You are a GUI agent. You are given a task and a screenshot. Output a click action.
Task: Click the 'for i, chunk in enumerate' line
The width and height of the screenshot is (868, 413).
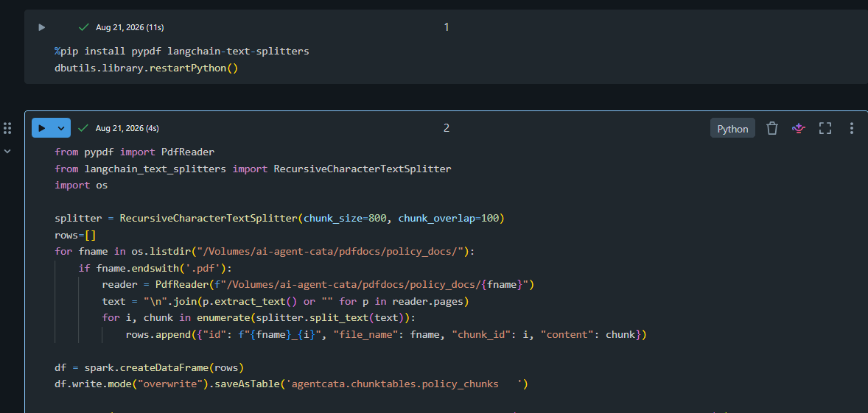coord(259,319)
